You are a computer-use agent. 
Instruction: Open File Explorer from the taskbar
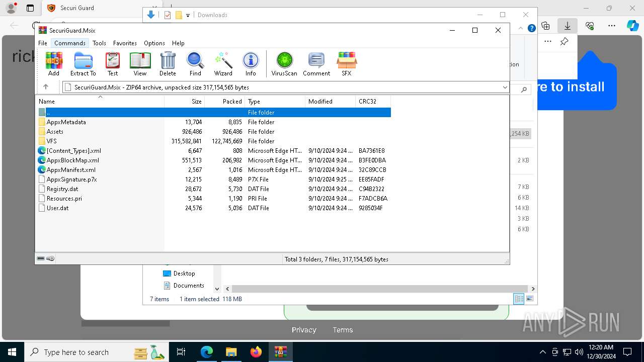coord(231,352)
